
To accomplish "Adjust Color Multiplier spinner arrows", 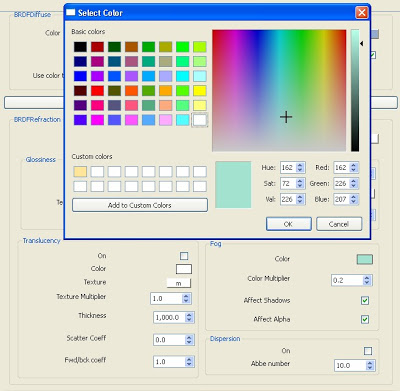I will point(367,280).
